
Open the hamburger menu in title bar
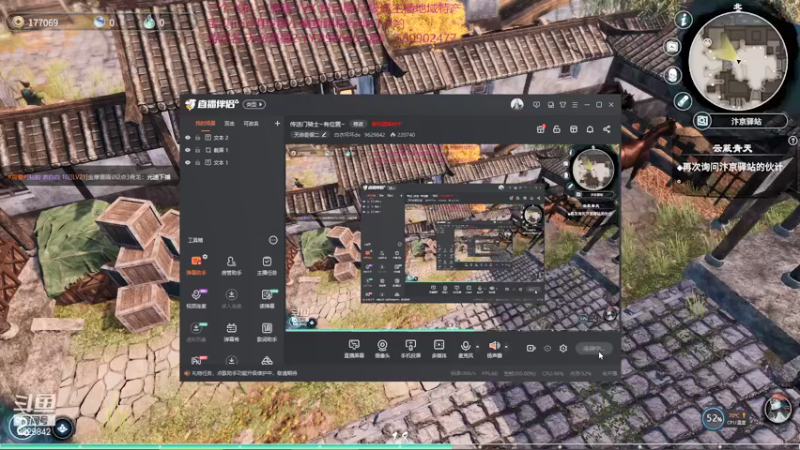click(x=575, y=105)
